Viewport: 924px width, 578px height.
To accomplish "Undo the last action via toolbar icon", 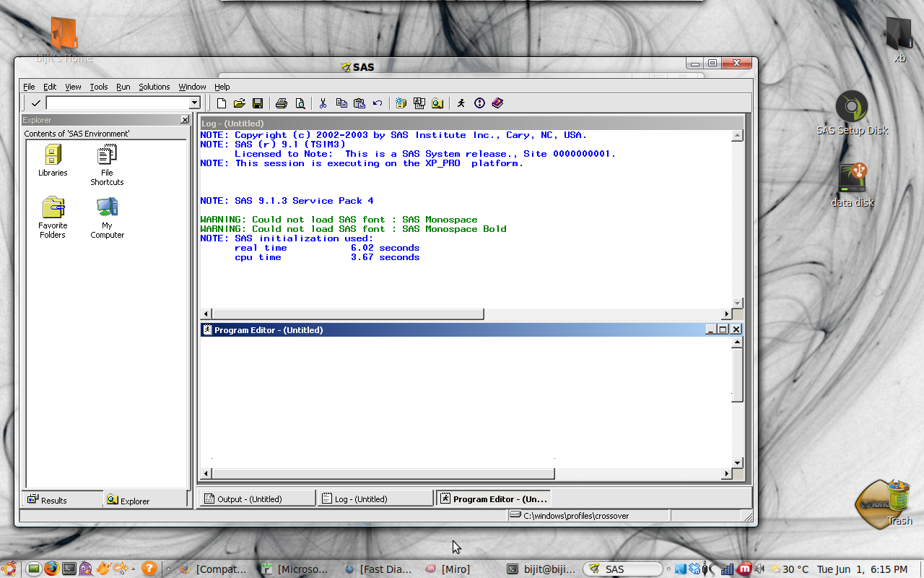I will pos(376,103).
